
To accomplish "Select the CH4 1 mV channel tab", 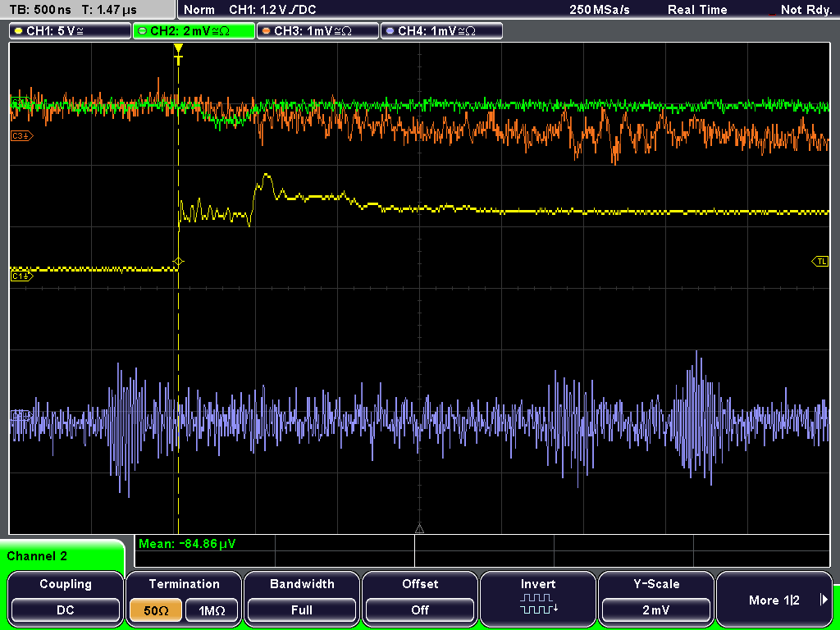I will pyautogui.click(x=441, y=30).
